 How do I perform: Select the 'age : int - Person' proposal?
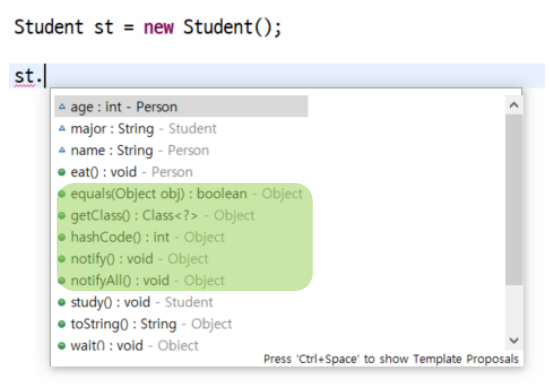tap(181, 106)
